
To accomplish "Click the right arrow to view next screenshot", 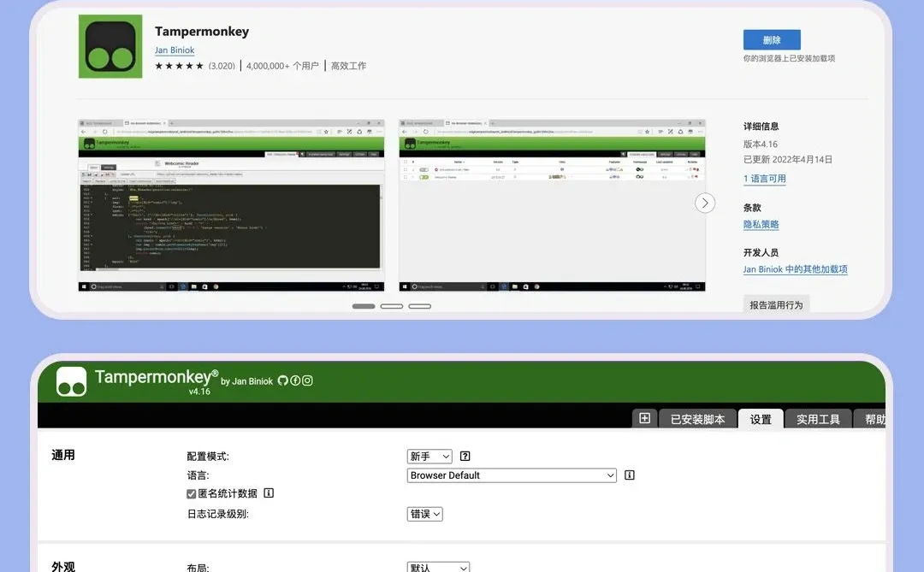I will [704, 203].
